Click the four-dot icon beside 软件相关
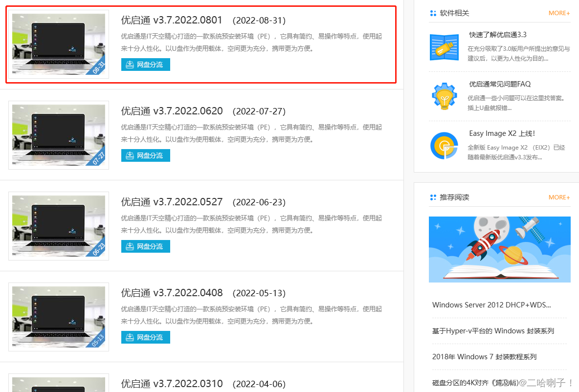Viewport: 579px width, 392px height. coord(433,13)
